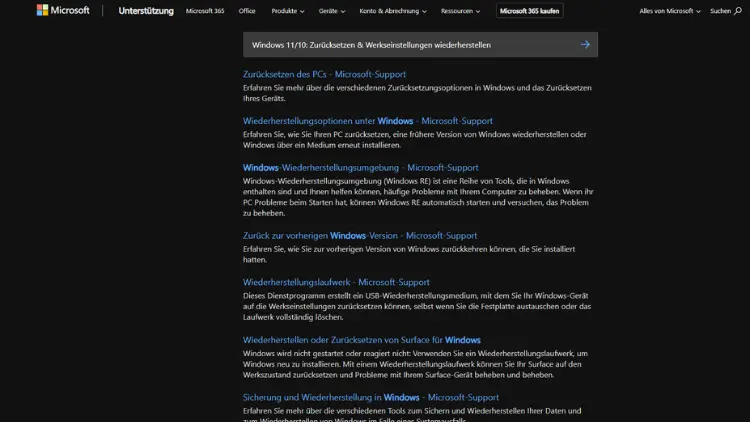This screenshot has width=750, height=422.
Task: Expand the Geräte dropdown menu
Action: point(331,11)
